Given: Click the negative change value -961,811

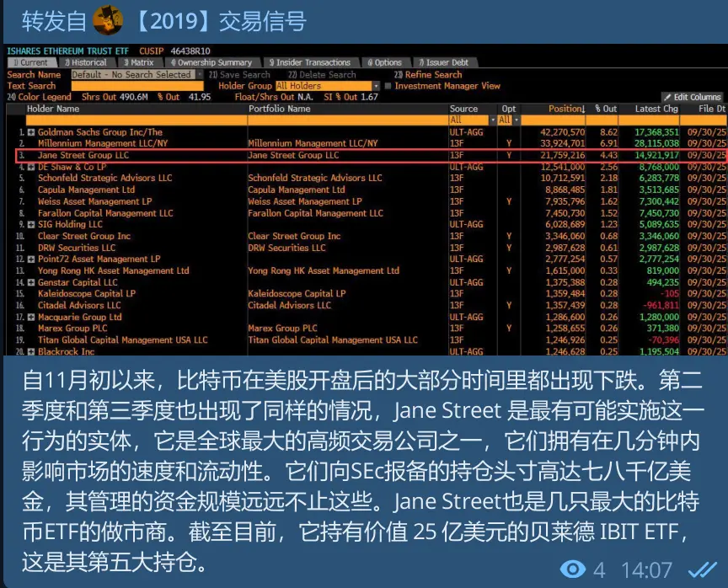Looking at the screenshot, I should (661, 305).
